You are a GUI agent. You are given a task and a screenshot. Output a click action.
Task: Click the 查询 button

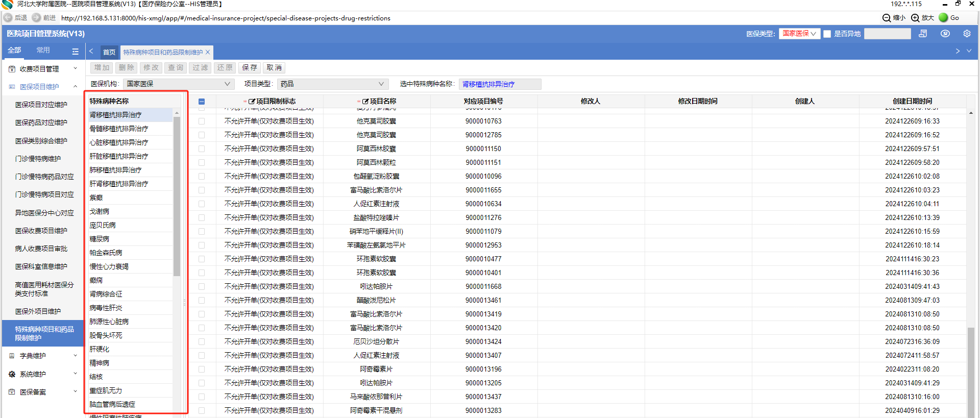point(176,67)
